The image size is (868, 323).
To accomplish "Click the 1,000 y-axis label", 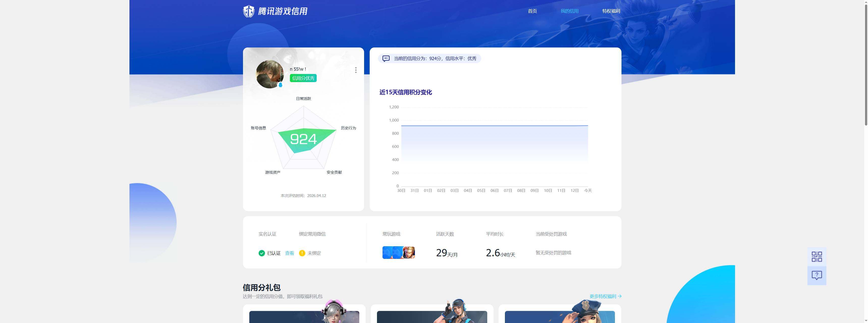I will click(394, 120).
